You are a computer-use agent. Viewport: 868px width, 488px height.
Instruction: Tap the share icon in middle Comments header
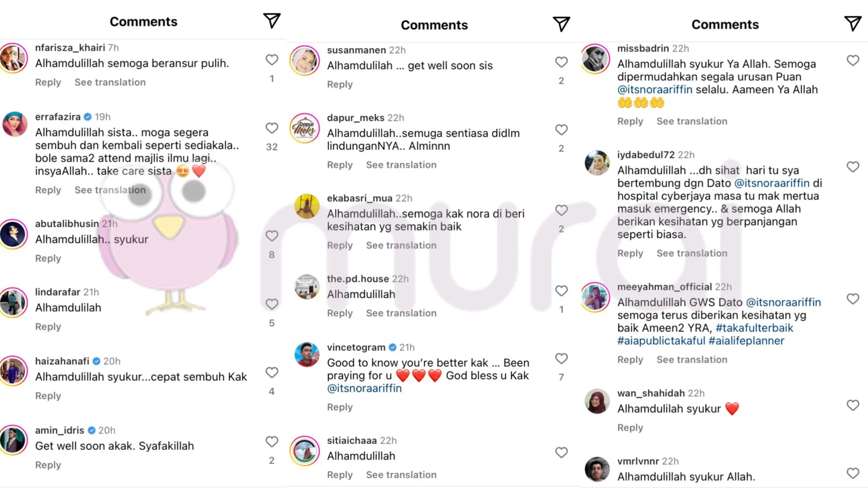pyautogui.click(x=561, y=24)
